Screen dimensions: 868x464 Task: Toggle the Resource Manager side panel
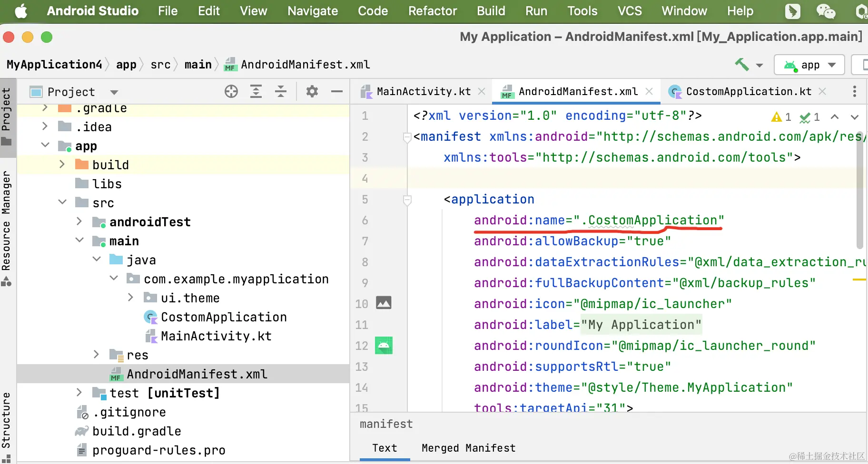pyautogui.click(x=7, y=223)
